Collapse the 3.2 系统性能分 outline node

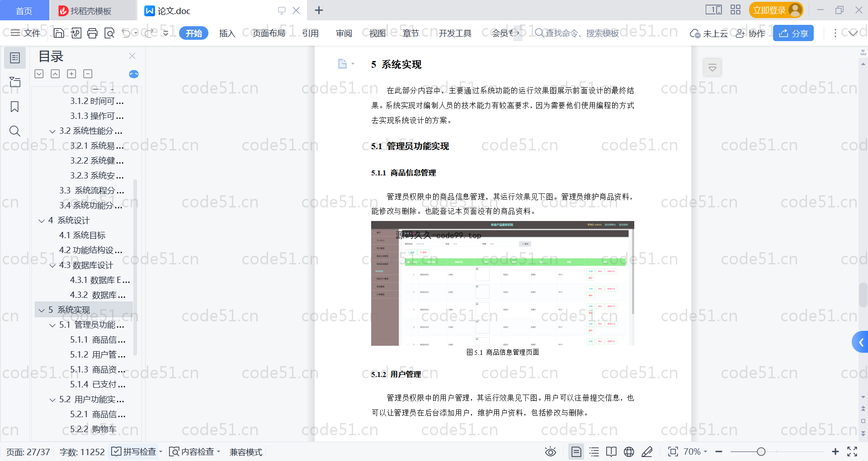coord(52,131)
